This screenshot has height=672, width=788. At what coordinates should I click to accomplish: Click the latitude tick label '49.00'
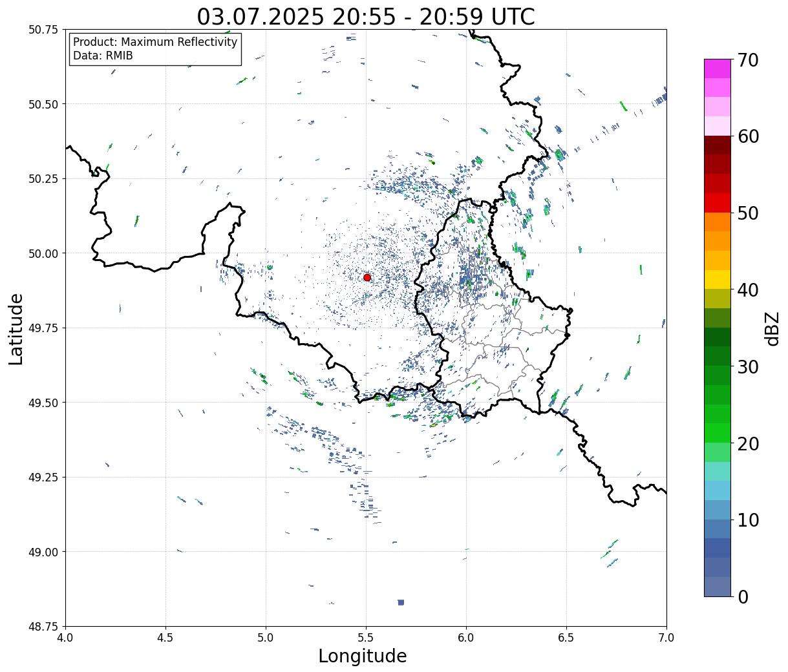pyautogui.click(x=43, y=552)
